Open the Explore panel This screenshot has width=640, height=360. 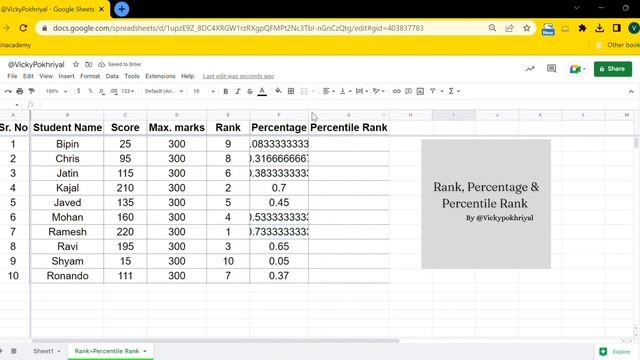pos(615,351)
